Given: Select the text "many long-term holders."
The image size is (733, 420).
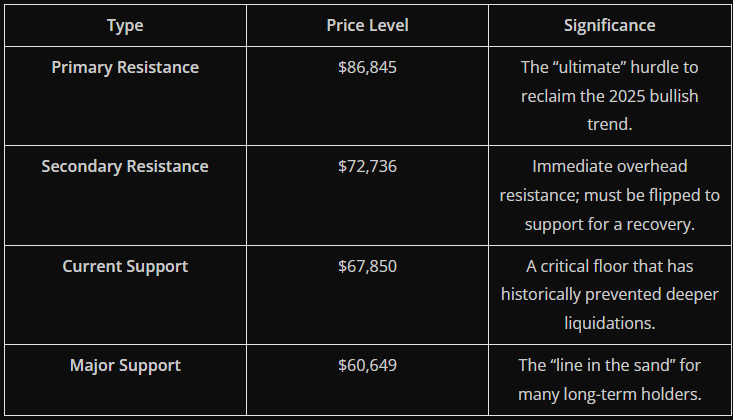Looking at the screenshot, I should click(x=610, y=394).
